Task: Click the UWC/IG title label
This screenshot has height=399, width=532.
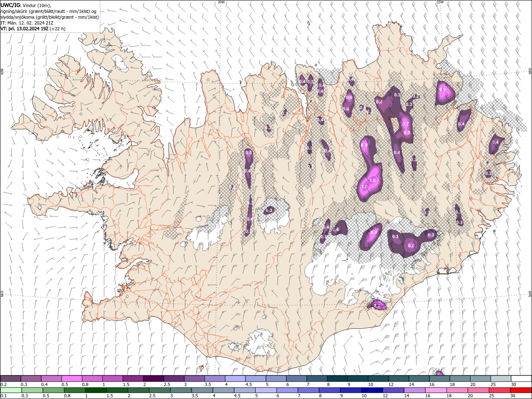Action: coord(10,5)
